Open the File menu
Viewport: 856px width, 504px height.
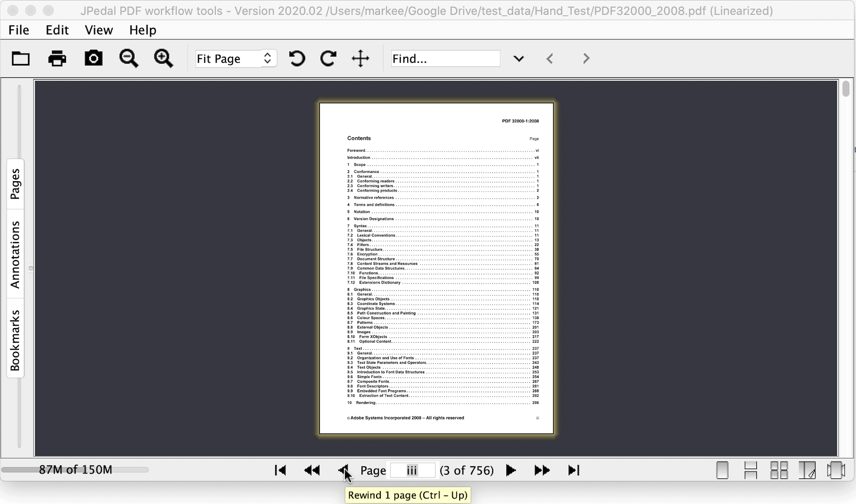[19, 30]
